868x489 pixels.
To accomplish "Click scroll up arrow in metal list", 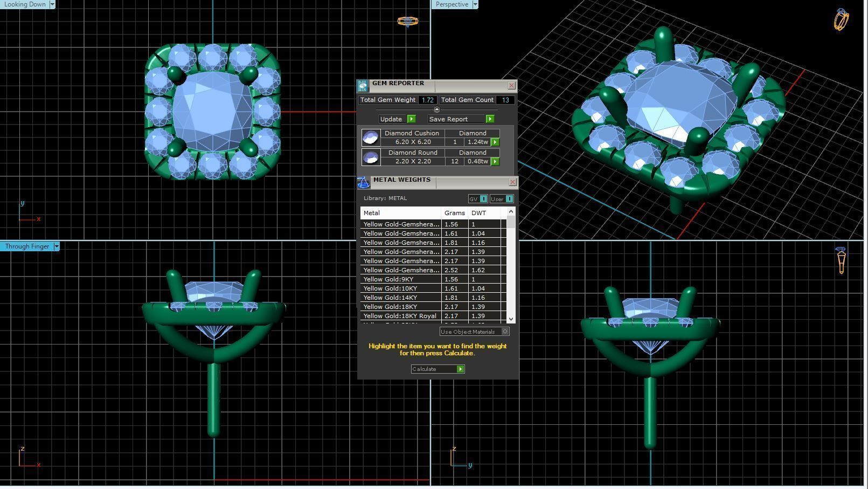I will [x=511, y=212].
